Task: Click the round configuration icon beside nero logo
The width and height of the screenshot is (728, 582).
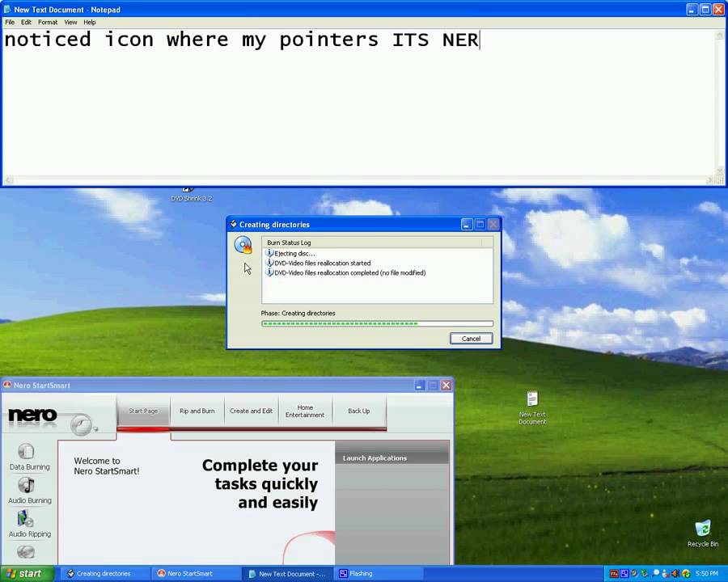Action: (x=81, y=424)
